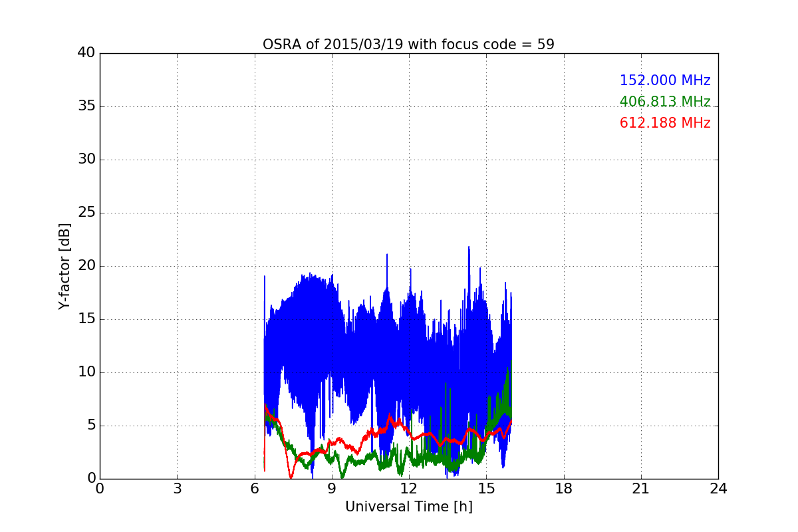This screenshot has width=798, height=532.
Task: Click the x-axis tick label 15
Action: 486,489
